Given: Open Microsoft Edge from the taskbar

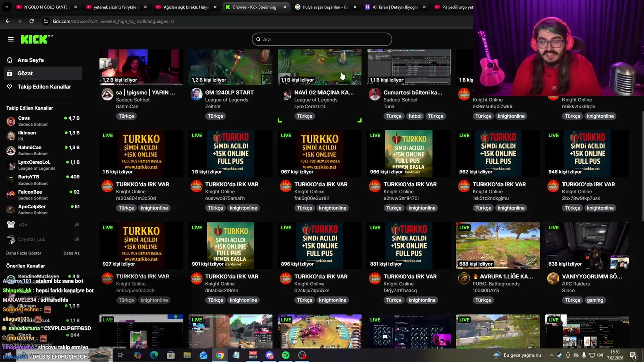Looking at the screenshot, I should coord(154,355).
